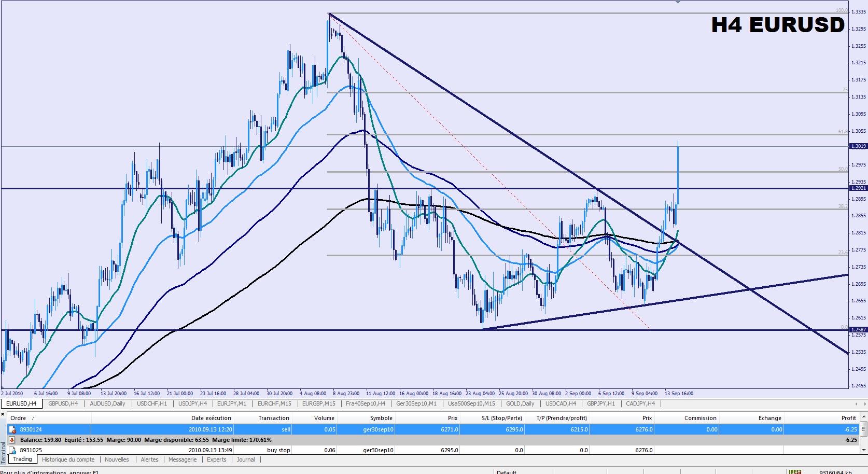Open the EURCHF,M15 chart tab
This screenshot has height=474, width=868.
(x=274, y=403)
